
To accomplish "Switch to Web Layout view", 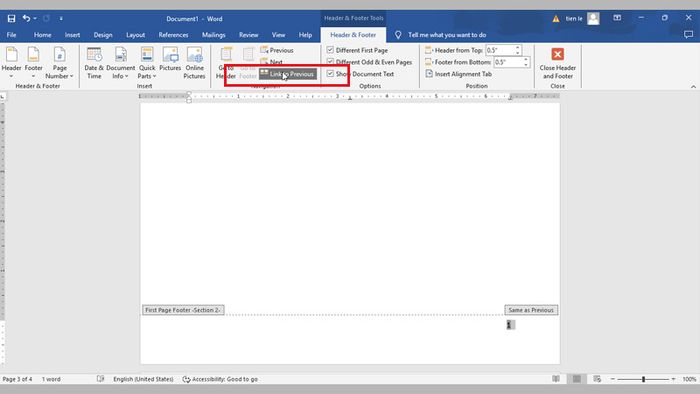I will tap(597, 379).
